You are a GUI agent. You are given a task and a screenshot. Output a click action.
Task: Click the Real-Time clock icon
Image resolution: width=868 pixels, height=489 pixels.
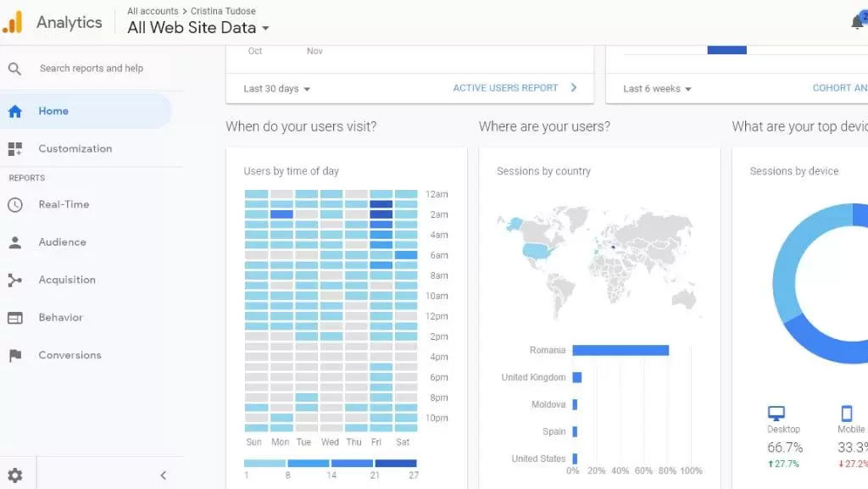[x=14, y=204]
